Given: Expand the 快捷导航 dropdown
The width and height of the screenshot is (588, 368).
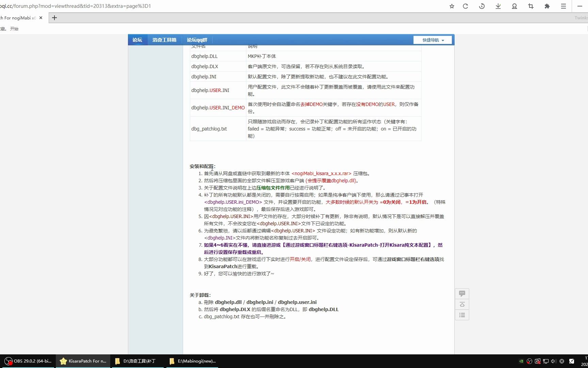Looking at the screenshot, I should coord(433,40).
